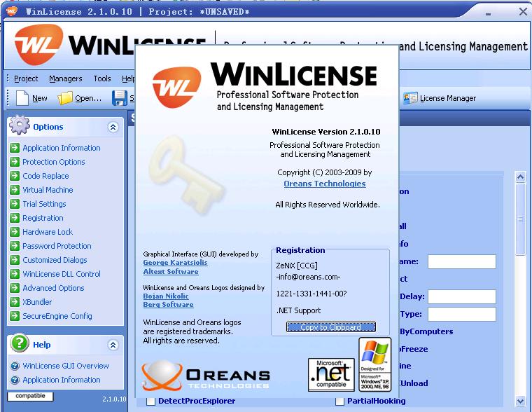Click arrow icon beside XBundler
The height and width of the screenshot is (412, 532).
click(x=15, y=301)
